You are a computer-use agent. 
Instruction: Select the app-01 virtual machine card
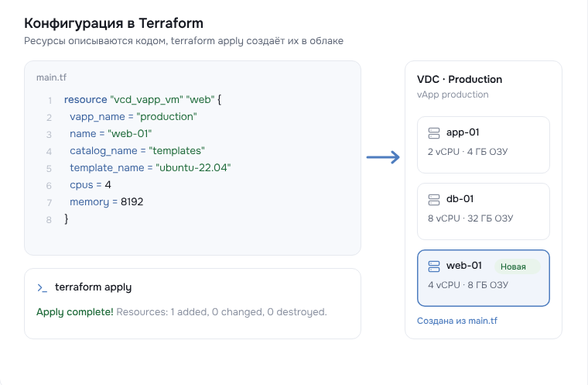tap(484, 145)
